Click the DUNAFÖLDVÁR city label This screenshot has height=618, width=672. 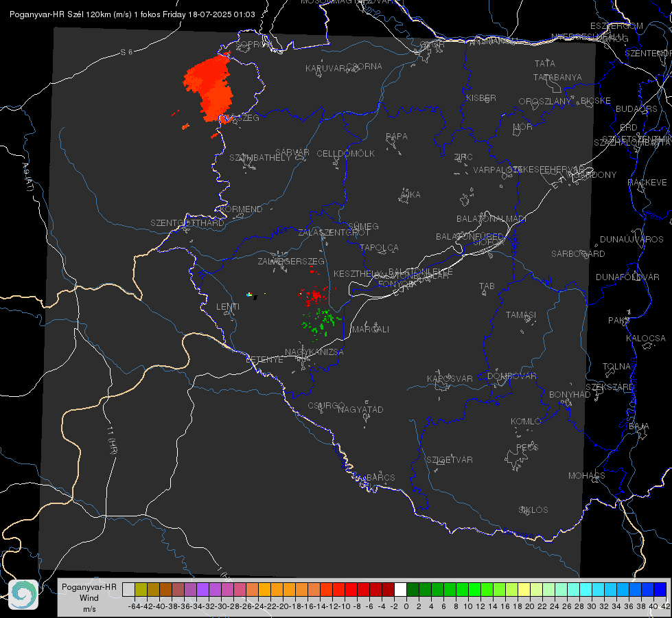[x=627, y=277]
